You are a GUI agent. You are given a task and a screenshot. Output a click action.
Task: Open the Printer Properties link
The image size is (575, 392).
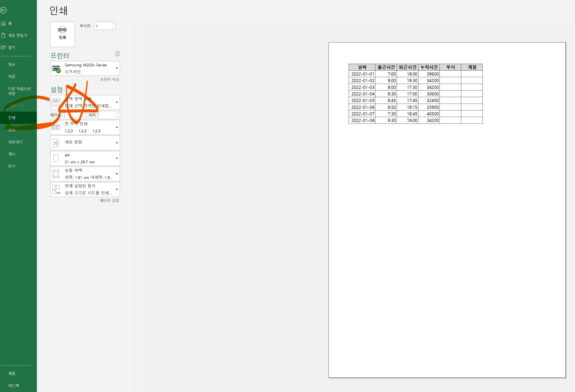109,80
